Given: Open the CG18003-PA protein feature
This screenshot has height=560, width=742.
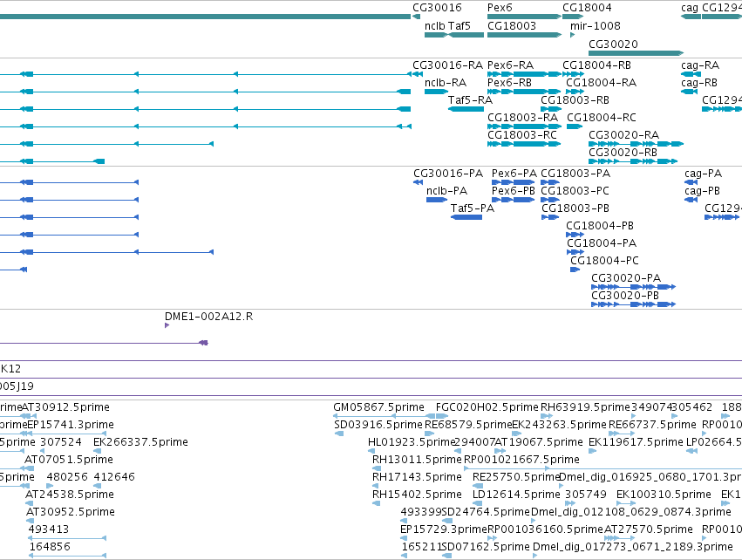Looking at the screenshot, I should pos(550,182).
